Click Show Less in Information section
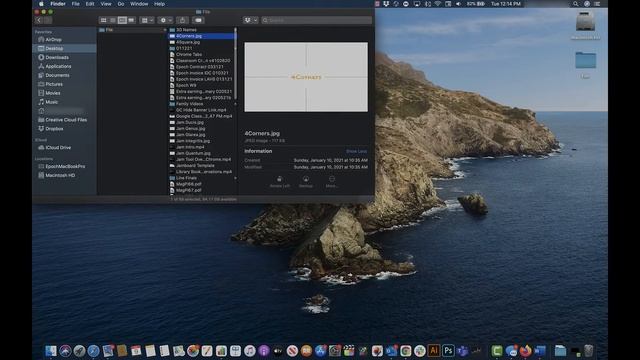Screen dimensions: 640x360 click(356, 151)
